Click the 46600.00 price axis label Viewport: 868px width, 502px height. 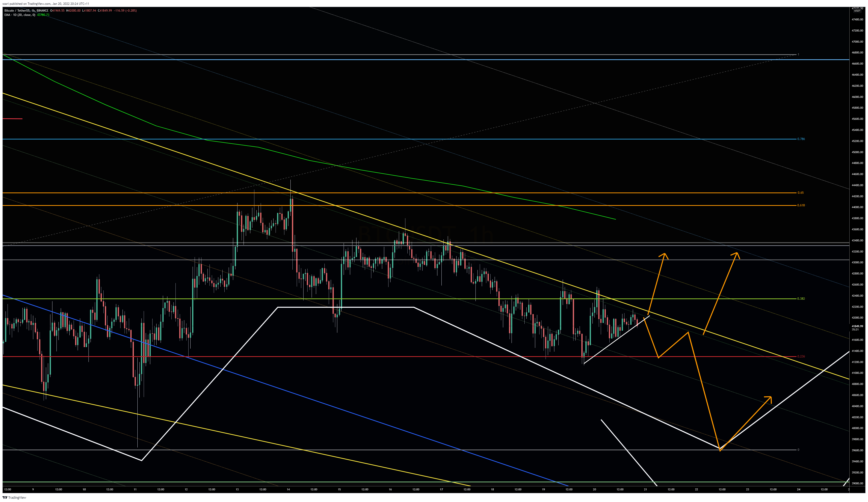click(x=857, y=64)
